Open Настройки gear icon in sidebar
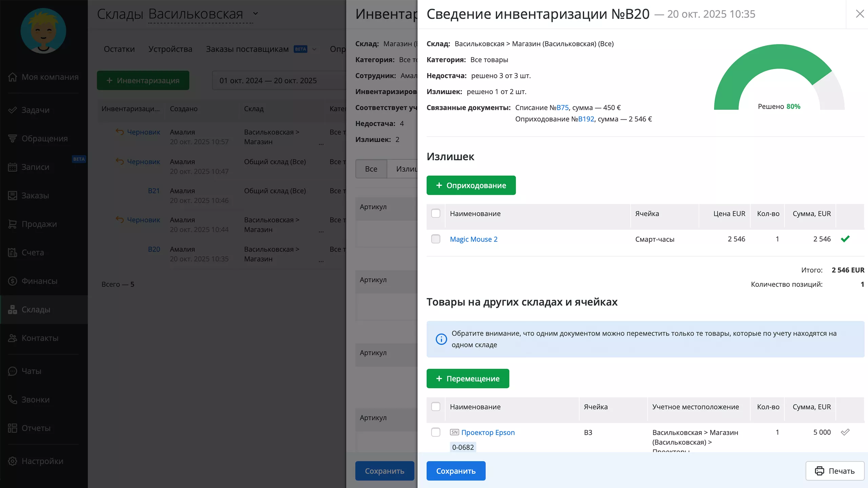The height and width of the screenshot is (488, 868). tap(13, 461)
